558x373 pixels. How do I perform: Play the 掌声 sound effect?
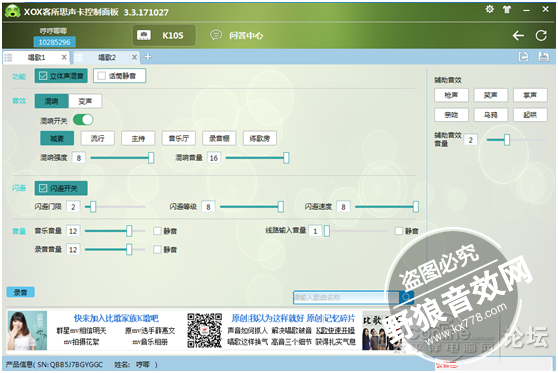(530, 95)
